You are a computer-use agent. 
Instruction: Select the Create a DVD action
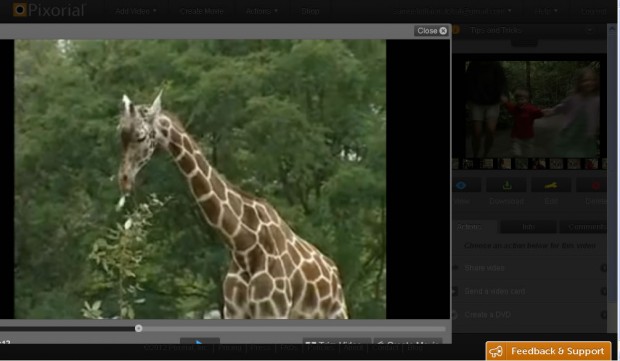(x=529, y=315)
